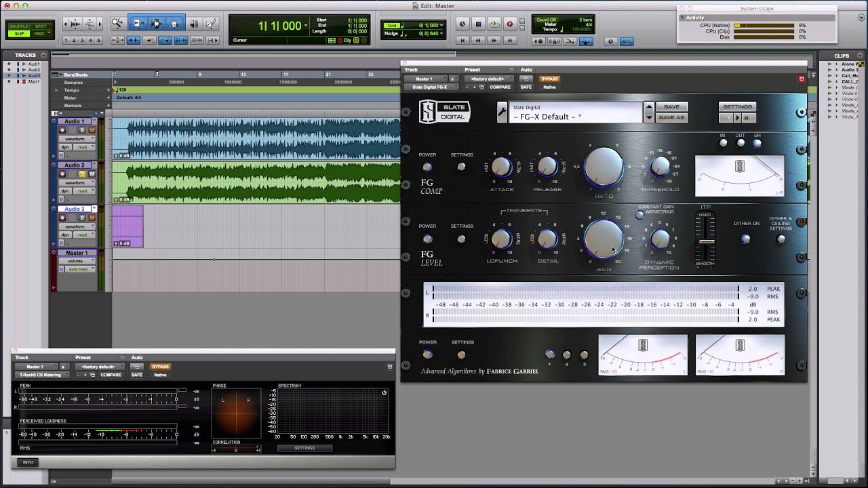The width and height of the screenshot is (868, 488).
Task: Open the Tracks list dropdown menu
Action: [x=45, y=55]
